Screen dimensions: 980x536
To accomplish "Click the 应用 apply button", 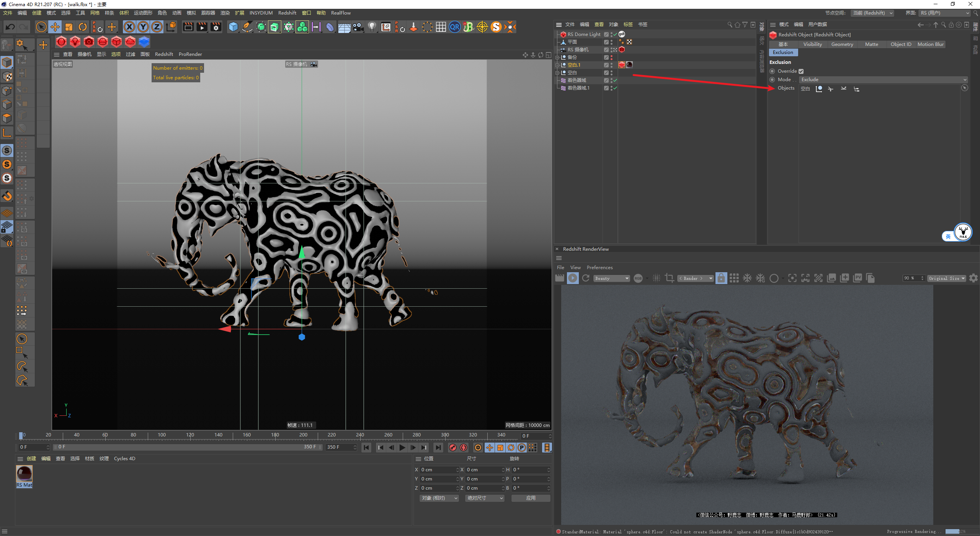I will 531,498.
